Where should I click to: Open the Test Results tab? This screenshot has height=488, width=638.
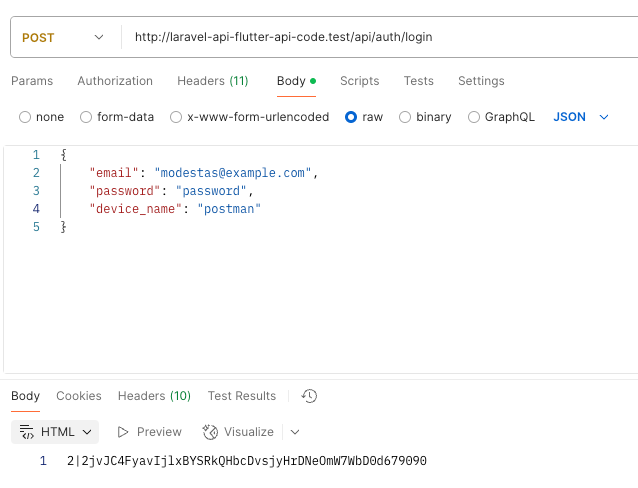point(241,396)
